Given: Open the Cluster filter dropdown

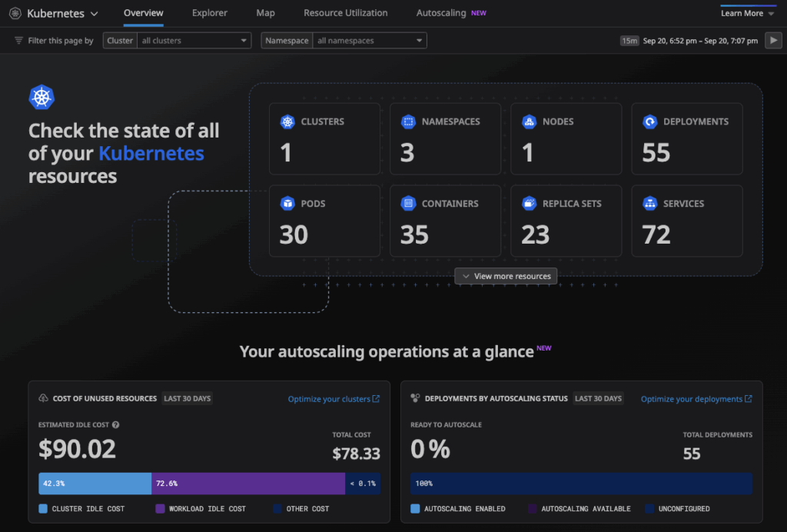Looking at the screenshot, I should [x=194, y=41].
